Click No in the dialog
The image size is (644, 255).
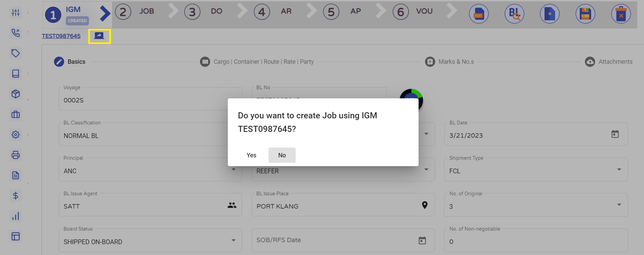(282, 155)
